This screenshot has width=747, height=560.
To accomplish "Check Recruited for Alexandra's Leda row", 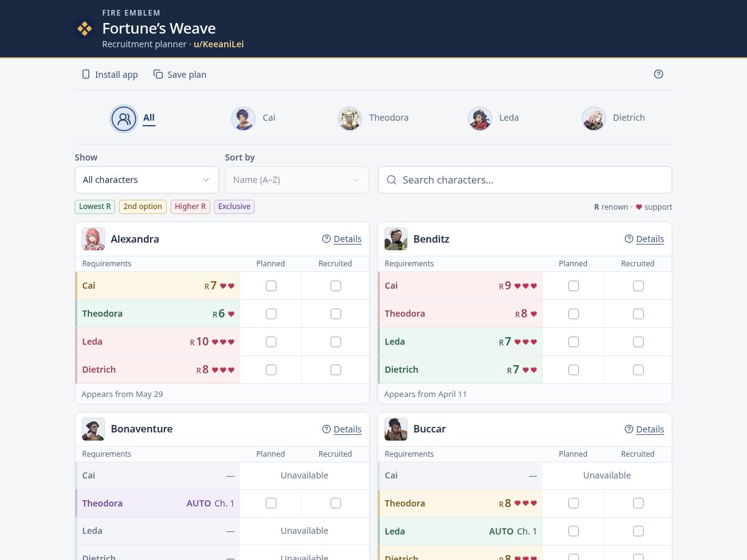I will 336,342.
